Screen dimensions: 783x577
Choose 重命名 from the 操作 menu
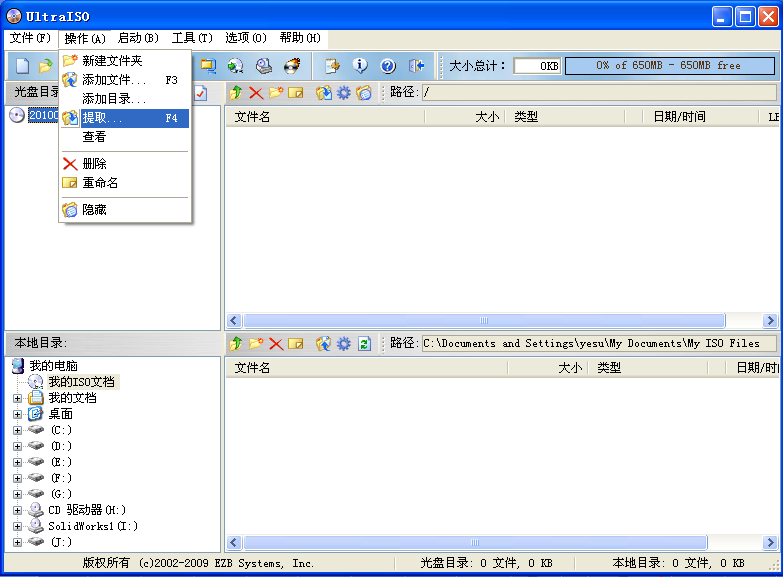[125, 183]
